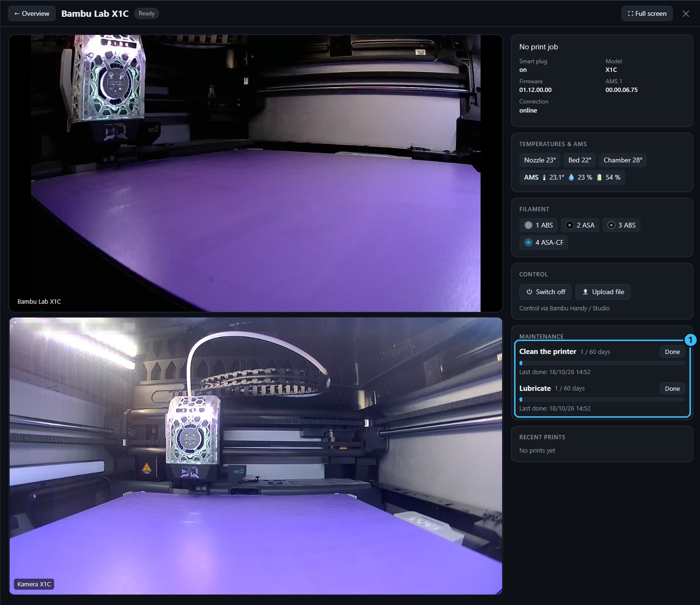The image size is (700, 605).
Task: Click the Clean the printer progress bar
Action: coord(602,363)
